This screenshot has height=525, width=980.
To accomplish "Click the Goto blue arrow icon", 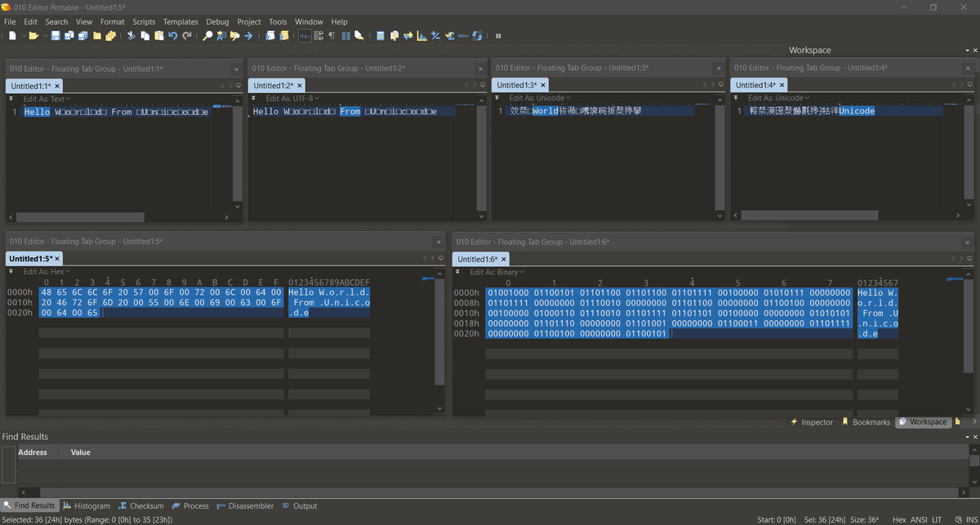I will [x=248, y=36].
